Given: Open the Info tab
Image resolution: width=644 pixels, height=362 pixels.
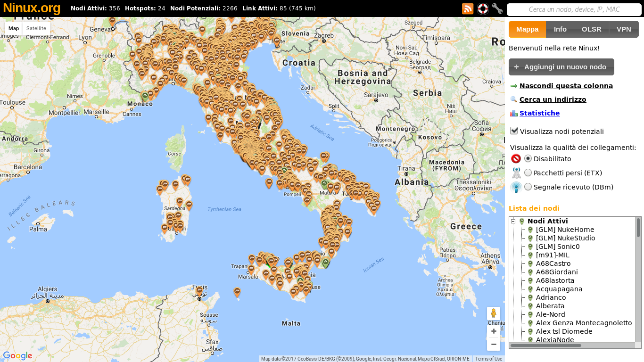Looking at the screenshot, I should 560,29.
